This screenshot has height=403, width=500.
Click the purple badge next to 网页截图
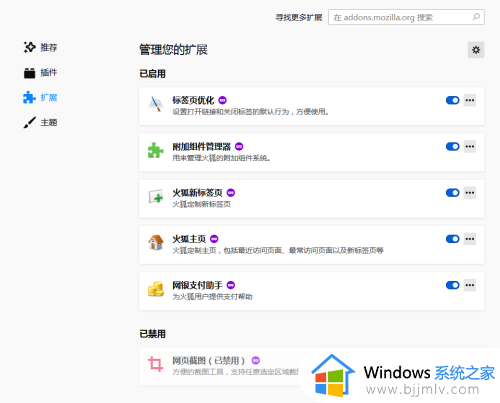point(256,360)
